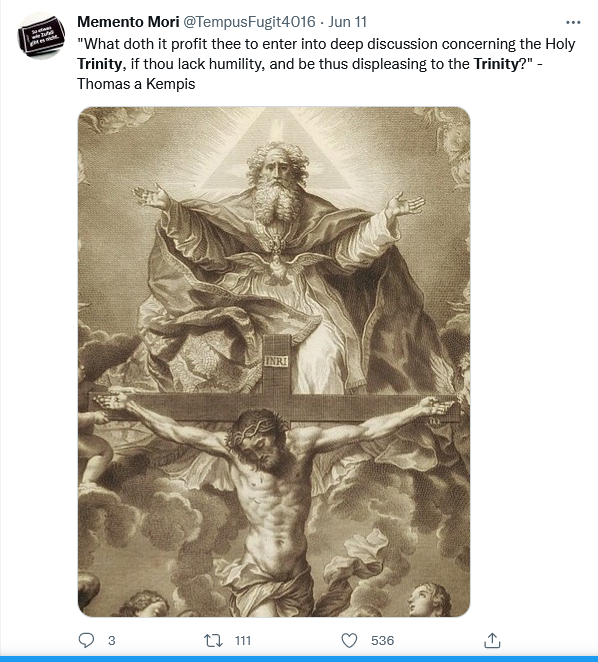
Task: Click the Thomas a Kempis attribution text
Action: (x=136, y=84)
